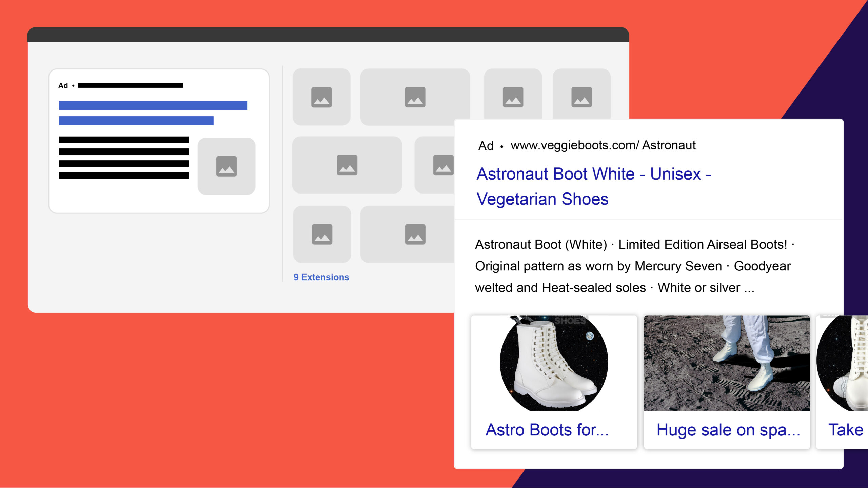The width and height of the screenshot is (868, 488).
Task: Select the square placeholder directly above '9 Extensions'
Action: point(322,234)
